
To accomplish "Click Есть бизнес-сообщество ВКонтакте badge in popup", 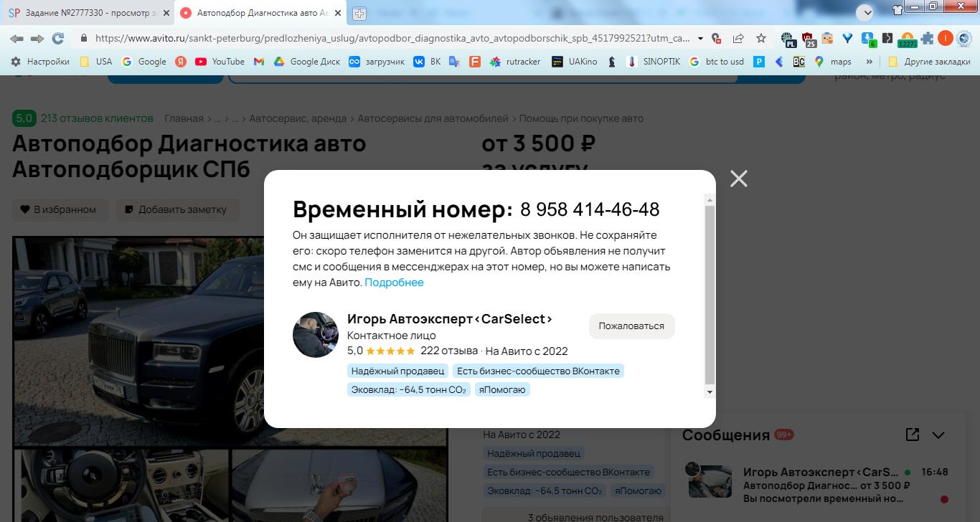I will [x=538, y=371].
